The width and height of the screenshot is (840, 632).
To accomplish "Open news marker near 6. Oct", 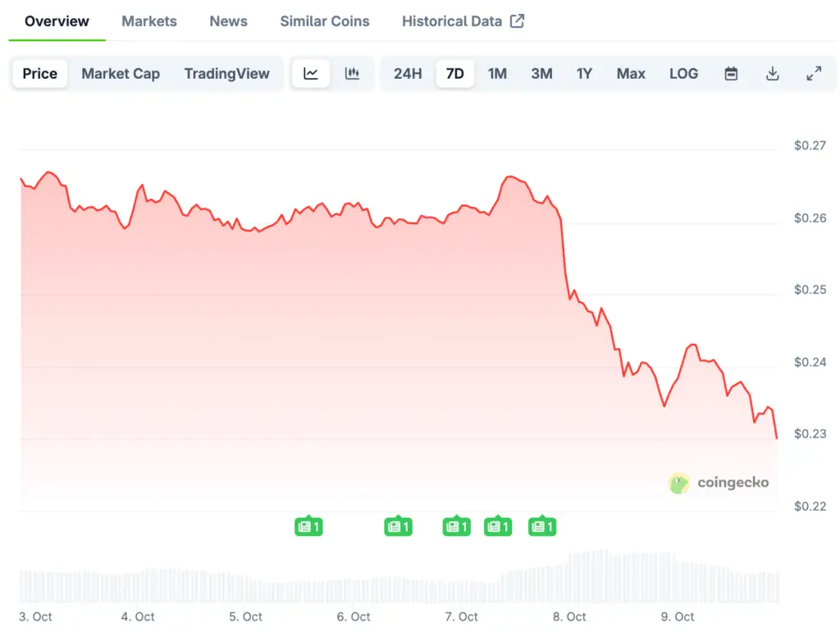I will coord(398,526).
